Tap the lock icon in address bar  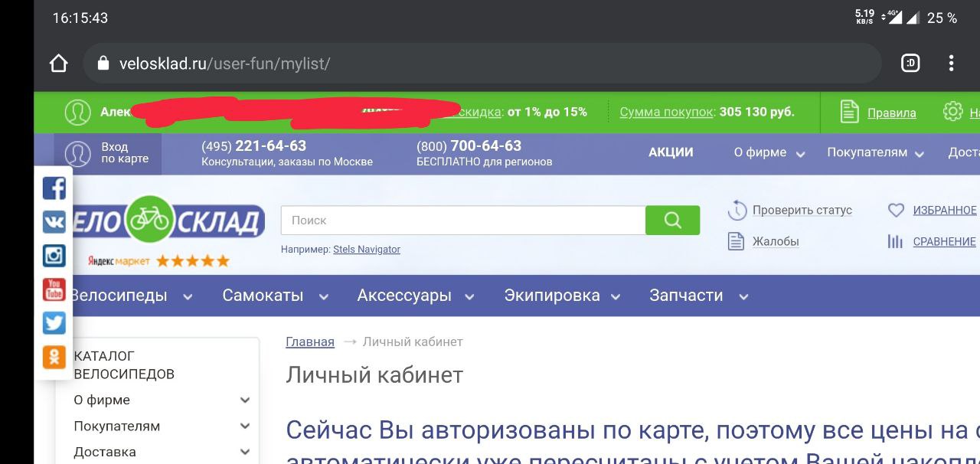click(x=104, y=64)
